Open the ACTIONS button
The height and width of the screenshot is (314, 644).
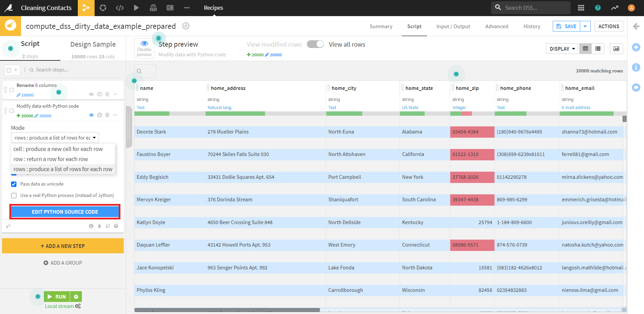point(609,26)
